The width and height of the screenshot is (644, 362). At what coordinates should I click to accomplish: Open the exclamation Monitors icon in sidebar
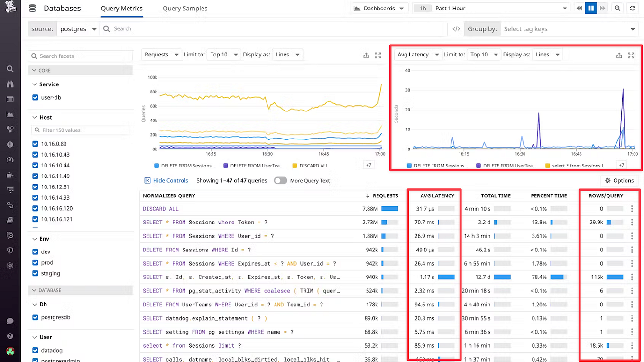tap(10, 145)
